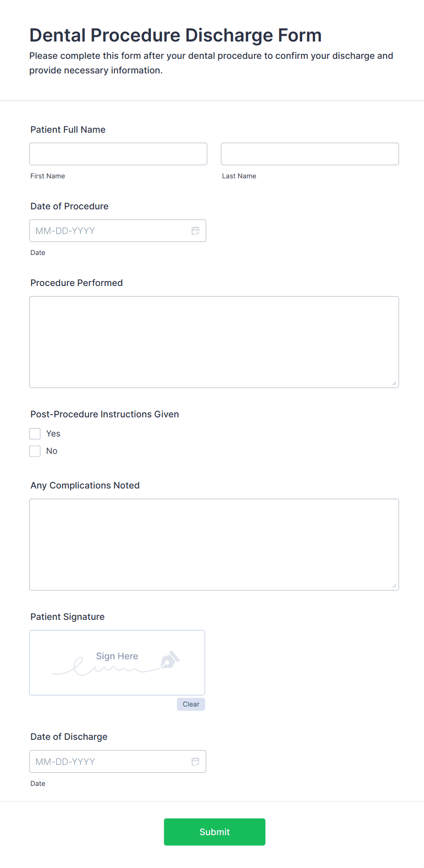The image size is (424, 868).
Task: Check the No checkbox for instructions given
Action: coord(35,451)
